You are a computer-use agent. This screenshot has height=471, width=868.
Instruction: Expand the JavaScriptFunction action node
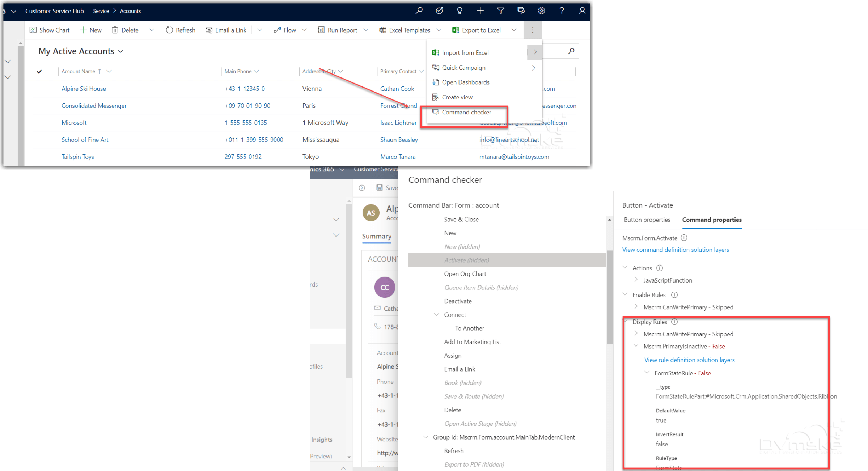click(x=636, y=280)
